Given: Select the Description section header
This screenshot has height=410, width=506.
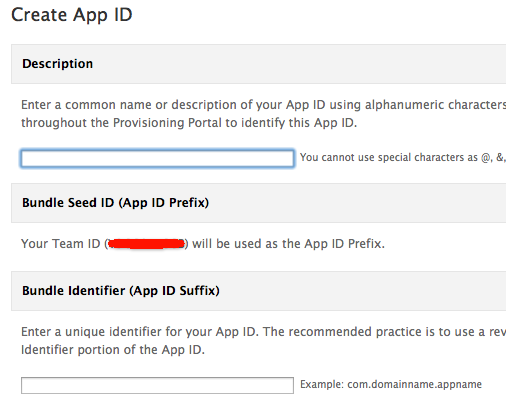Looking at the screenshot, I should click(259, 64).
